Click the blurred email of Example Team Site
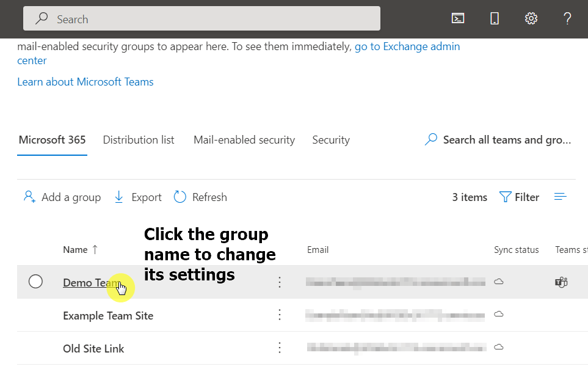 coord(395,315)
